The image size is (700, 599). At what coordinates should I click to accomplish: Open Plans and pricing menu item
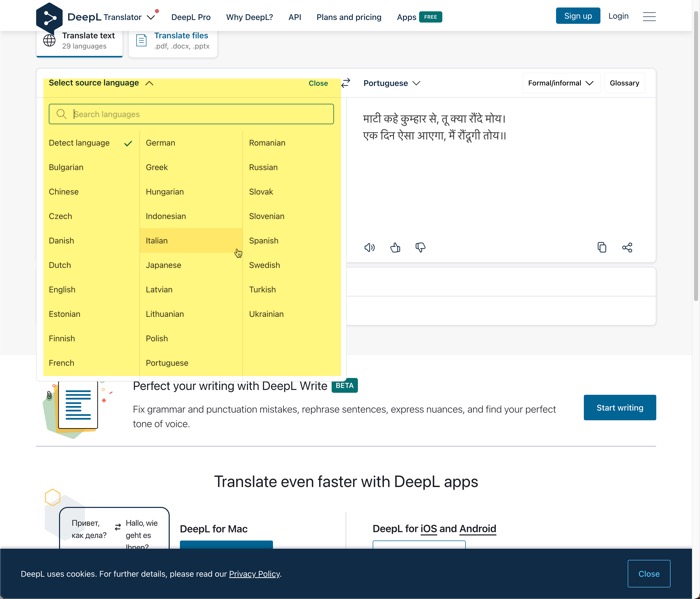[x=349, y=17]
